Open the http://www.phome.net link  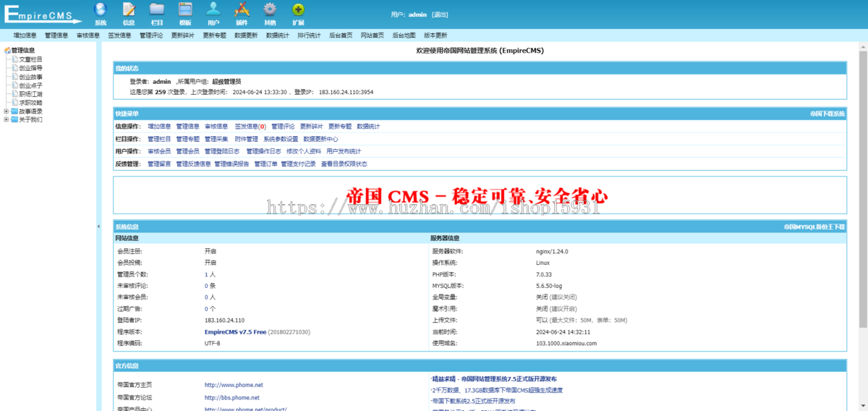coord(234,385)
